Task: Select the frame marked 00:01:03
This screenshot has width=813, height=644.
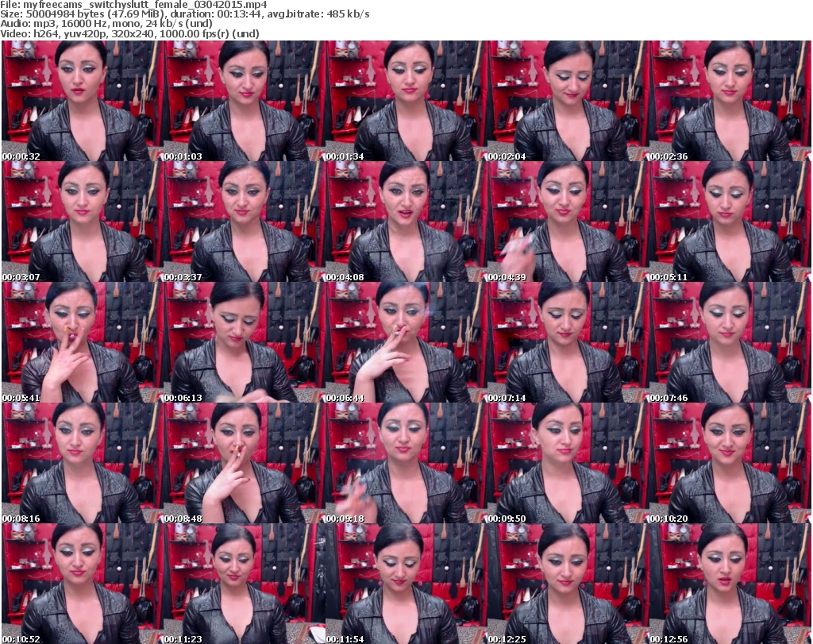Action: tap(244, 101)
